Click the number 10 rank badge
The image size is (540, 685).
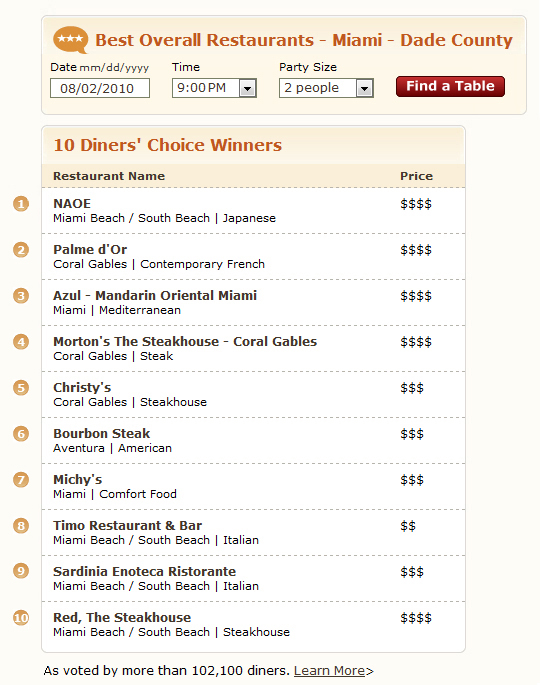pyautogui.click(x=21, y=618)
